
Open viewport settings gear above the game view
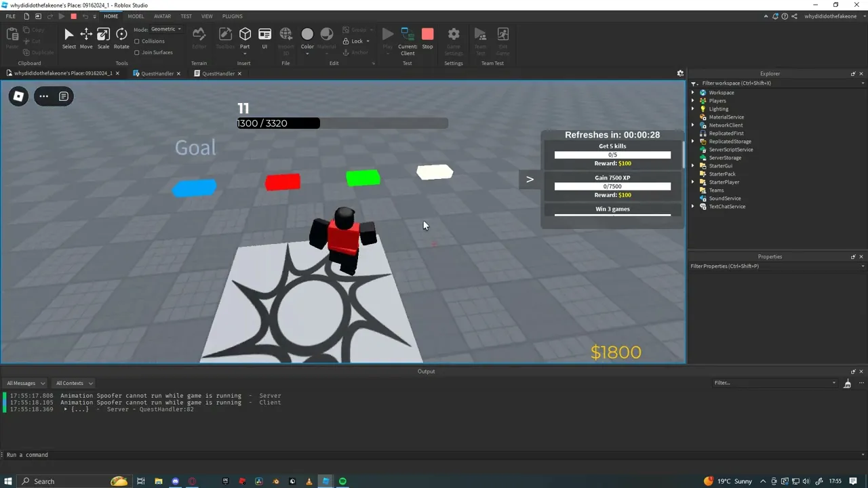click(x=680, y=73)
